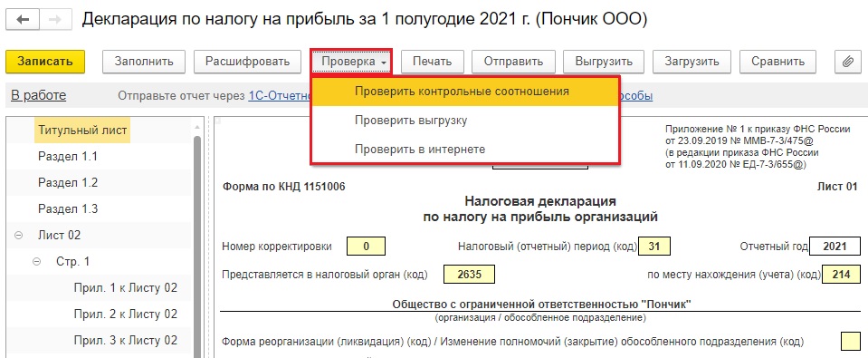The width and height of the screenshot is (868, 358).
Task: Open the paperclip attachments button
Action: click(847, 62)
